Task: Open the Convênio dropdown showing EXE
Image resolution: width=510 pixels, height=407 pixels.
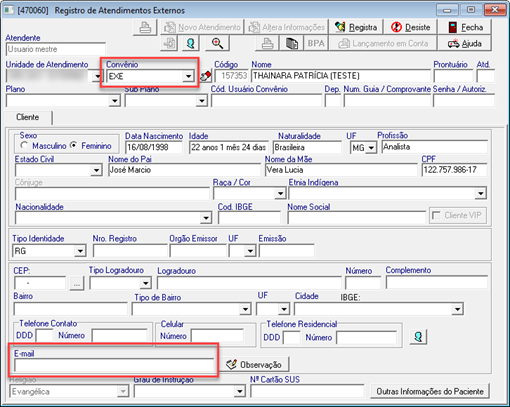Action: point(188,76)
